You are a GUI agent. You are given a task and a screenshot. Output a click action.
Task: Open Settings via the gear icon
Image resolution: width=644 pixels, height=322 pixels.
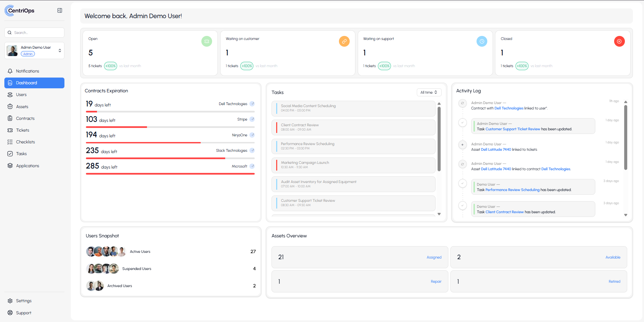[x=10, y=301]
